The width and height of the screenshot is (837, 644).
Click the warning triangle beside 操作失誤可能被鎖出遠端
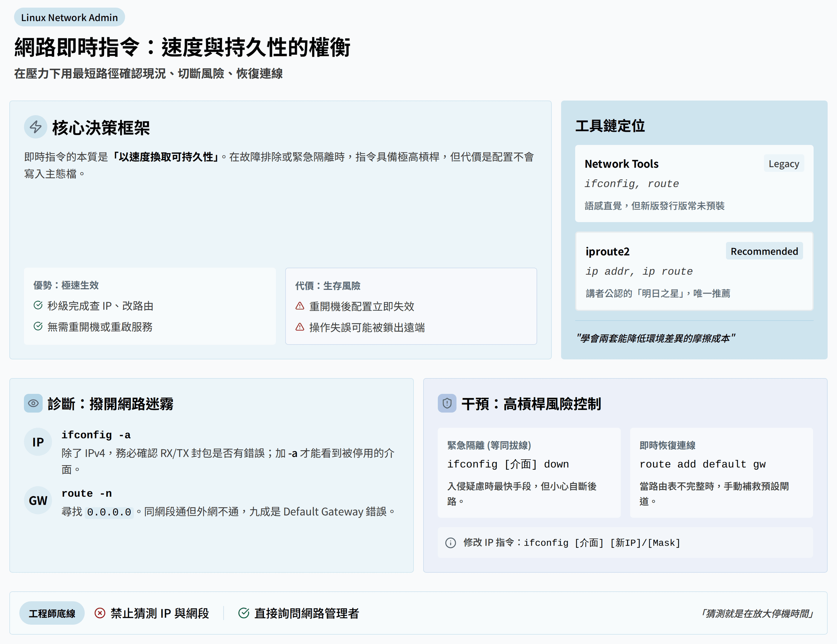click(300, 327)
